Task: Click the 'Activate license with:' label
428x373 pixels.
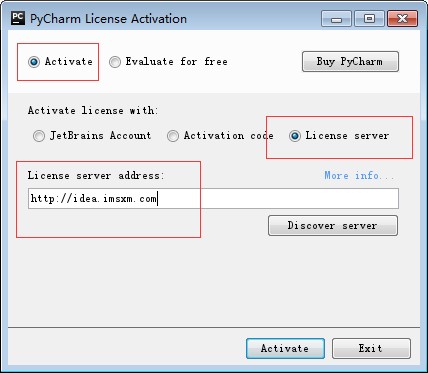Action: 93,110
